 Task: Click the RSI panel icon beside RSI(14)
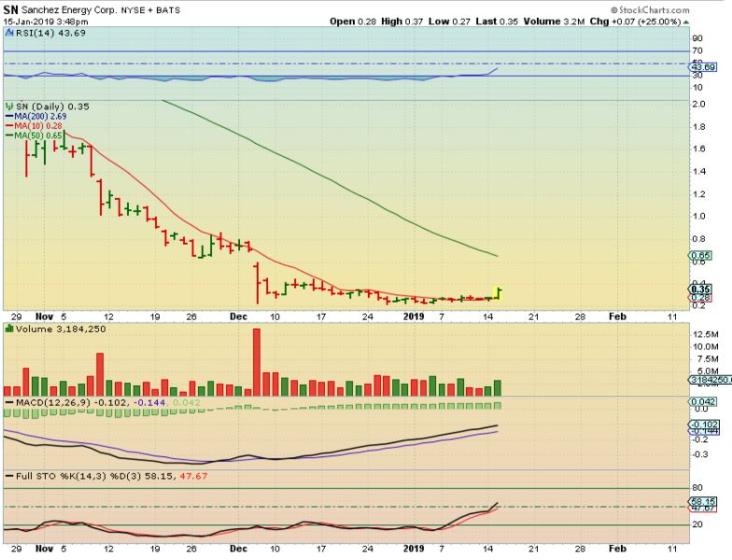(9, 34)
